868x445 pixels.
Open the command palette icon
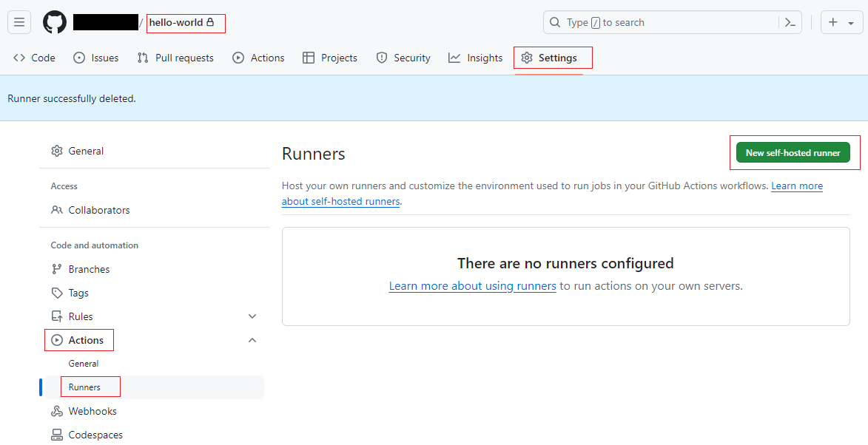click(x=790, y=23)
